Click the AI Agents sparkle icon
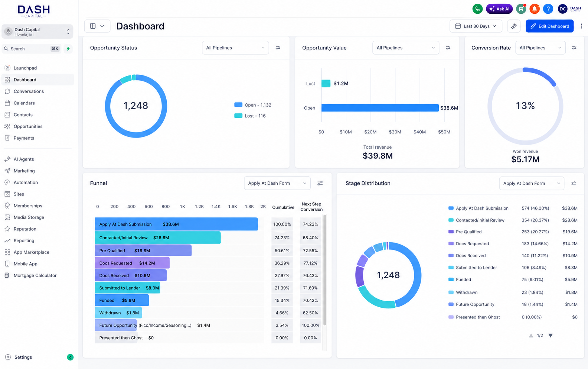This screenshot has height=369, width=588. (x=7, y=159)
